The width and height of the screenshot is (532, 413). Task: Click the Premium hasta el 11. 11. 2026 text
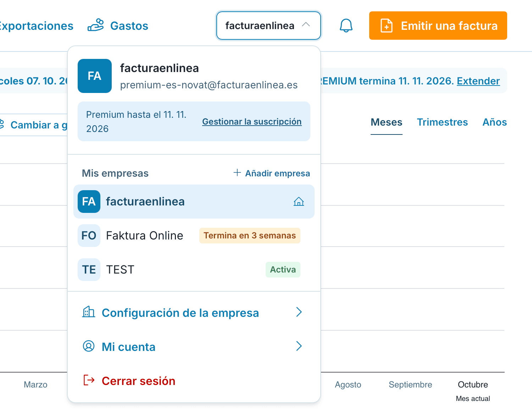click(x=136, y=122)
